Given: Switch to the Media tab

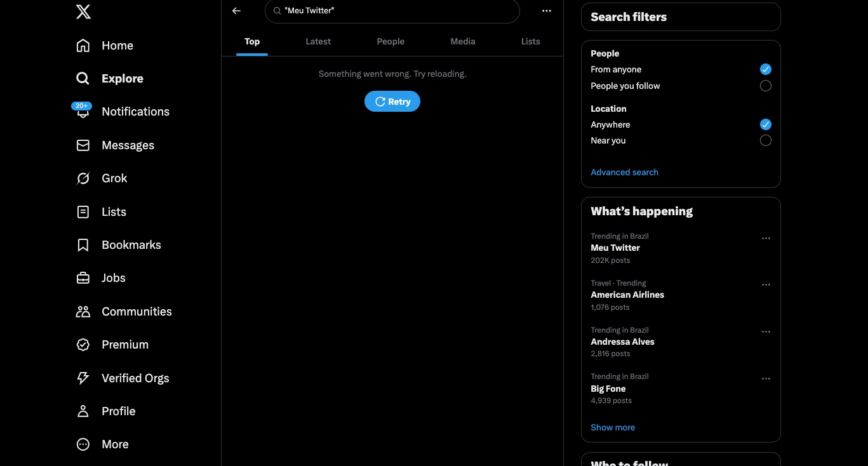Looking at the screenshot, I should [462, 41].
